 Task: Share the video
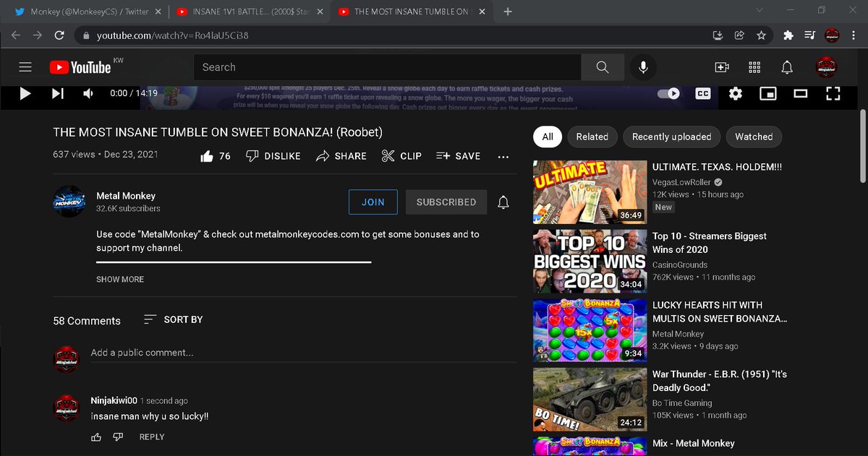pyautogui.click(x=341, y=155)
